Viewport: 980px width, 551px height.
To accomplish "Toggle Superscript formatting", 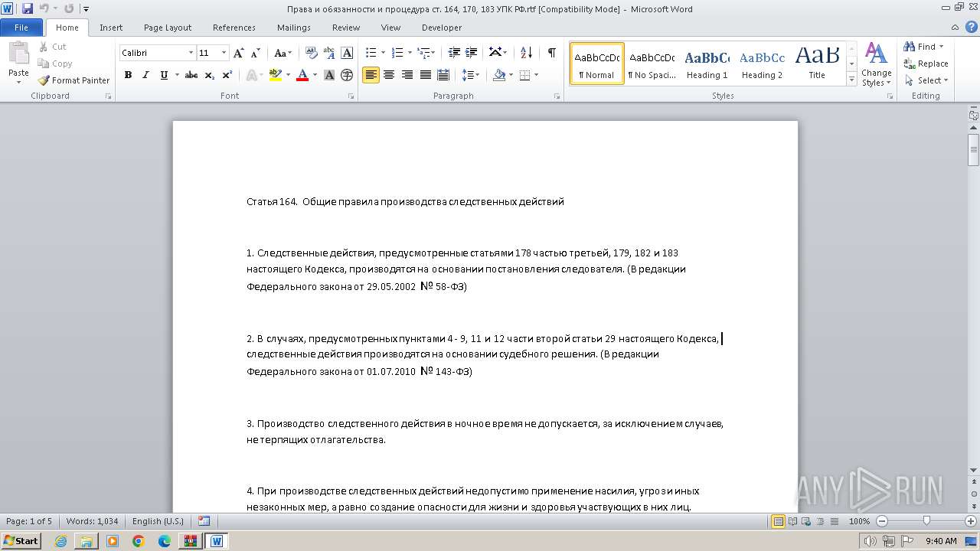I will (x=227, y=75).
